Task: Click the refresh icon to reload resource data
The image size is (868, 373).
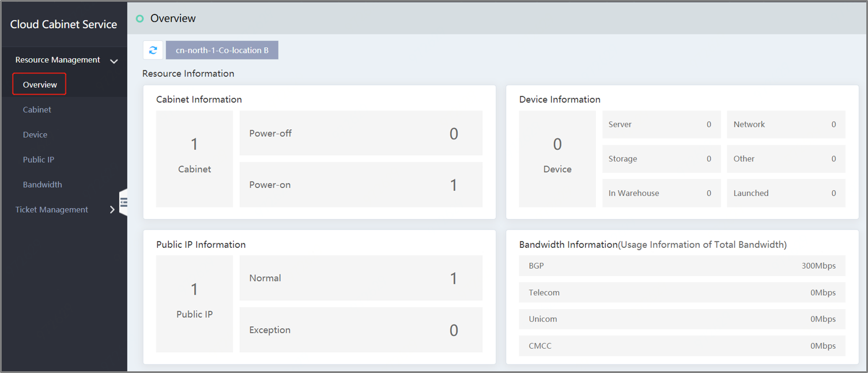Action: (153, 50)
